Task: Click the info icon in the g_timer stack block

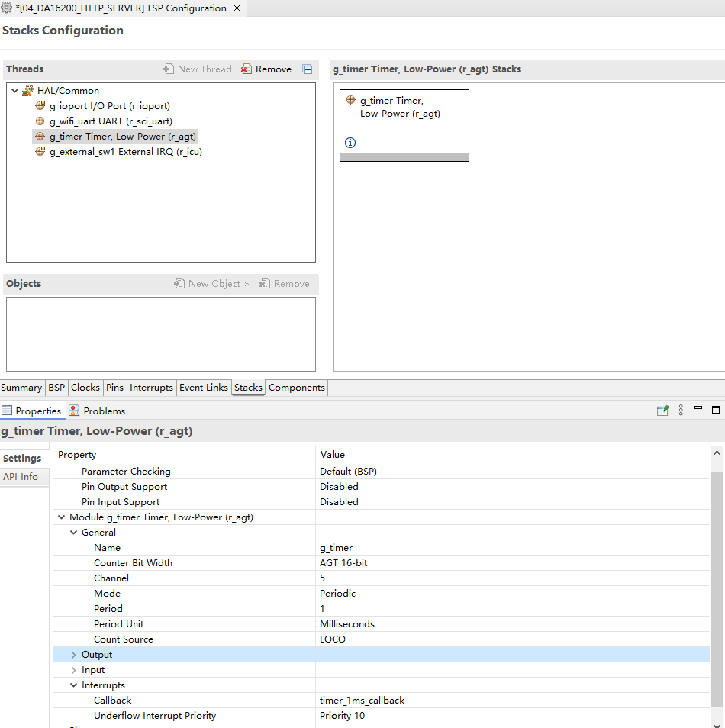Action: point(350,143)
